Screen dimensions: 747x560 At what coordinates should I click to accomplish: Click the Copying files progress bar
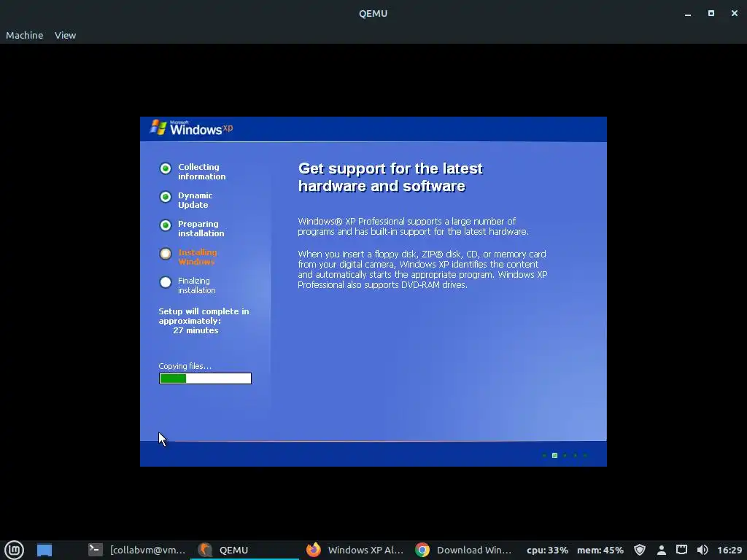pos(205,378)
